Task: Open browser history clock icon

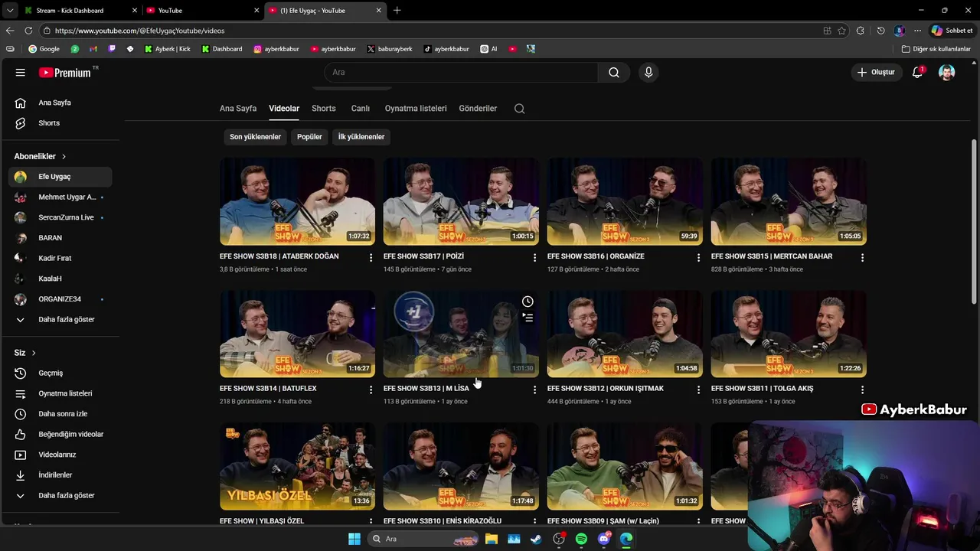Action: (x=881, y=31)
